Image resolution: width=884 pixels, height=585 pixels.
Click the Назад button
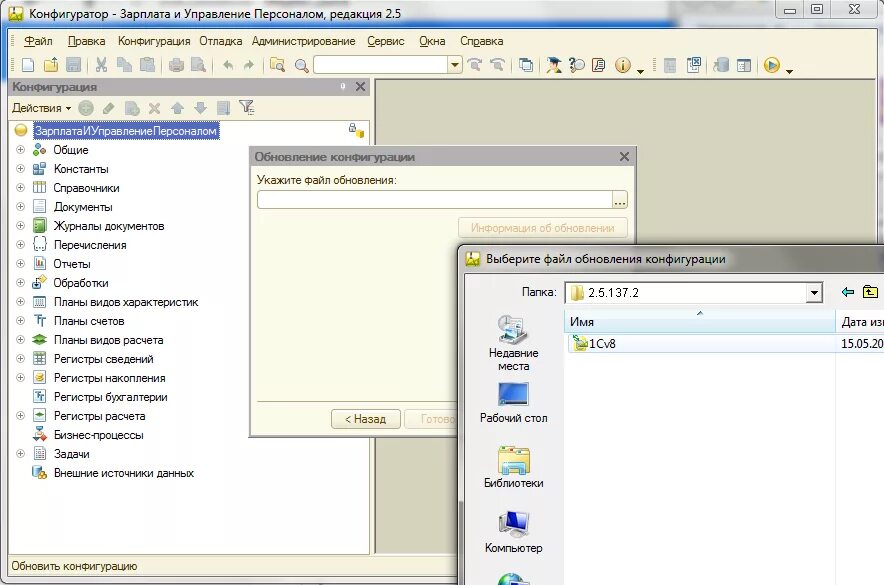[365, 419]
